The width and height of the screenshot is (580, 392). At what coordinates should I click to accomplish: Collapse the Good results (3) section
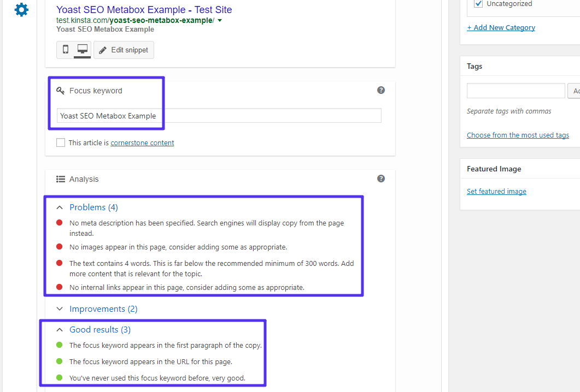coord(60,330)
